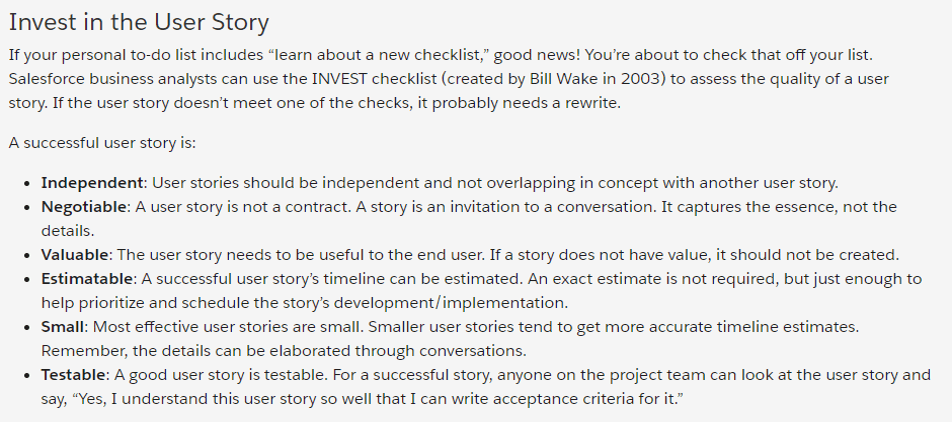Click the bold word "Small"
This screenshot has height=422, width=952.
pyautogui.click(x=62, y=327)
